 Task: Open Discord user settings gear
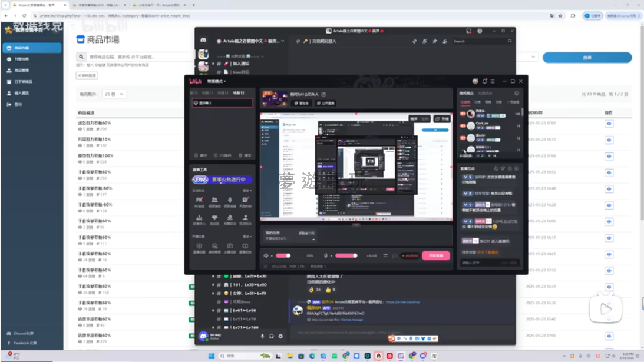click(x=280, y=336)
